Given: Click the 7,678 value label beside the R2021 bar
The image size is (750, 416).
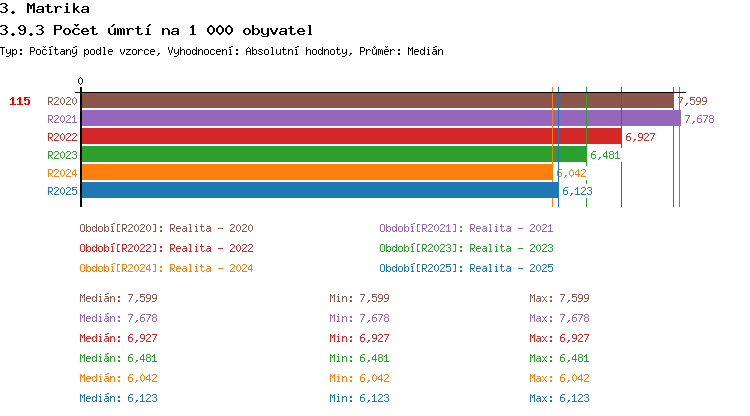Looking at the screenshot, I should point(699,119).
